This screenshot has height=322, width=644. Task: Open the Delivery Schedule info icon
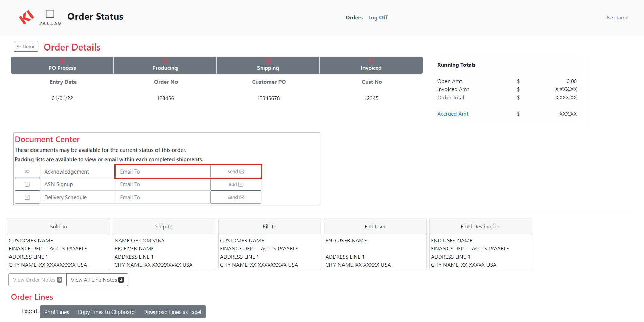pyautogui.click(x=27, y=197)
